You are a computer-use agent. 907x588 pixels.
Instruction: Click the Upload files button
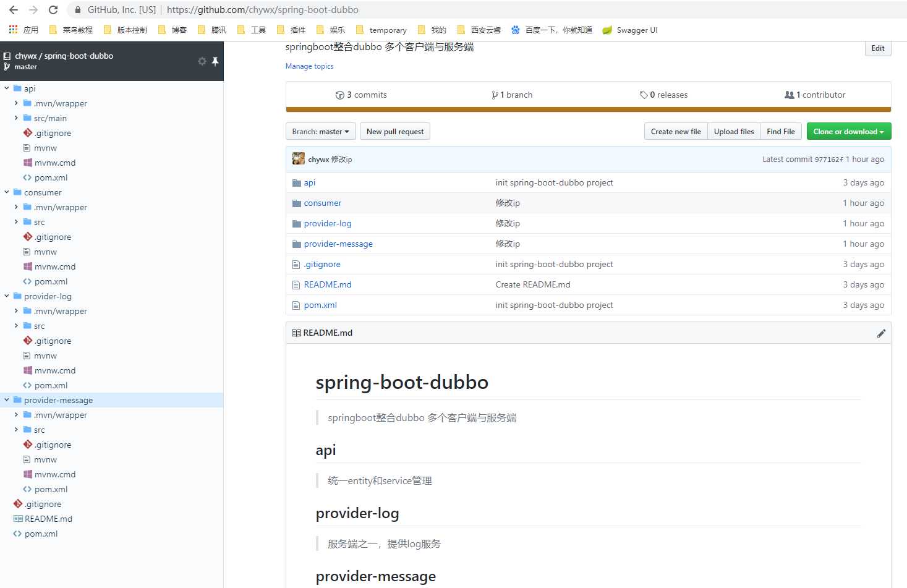click(734, 132)
